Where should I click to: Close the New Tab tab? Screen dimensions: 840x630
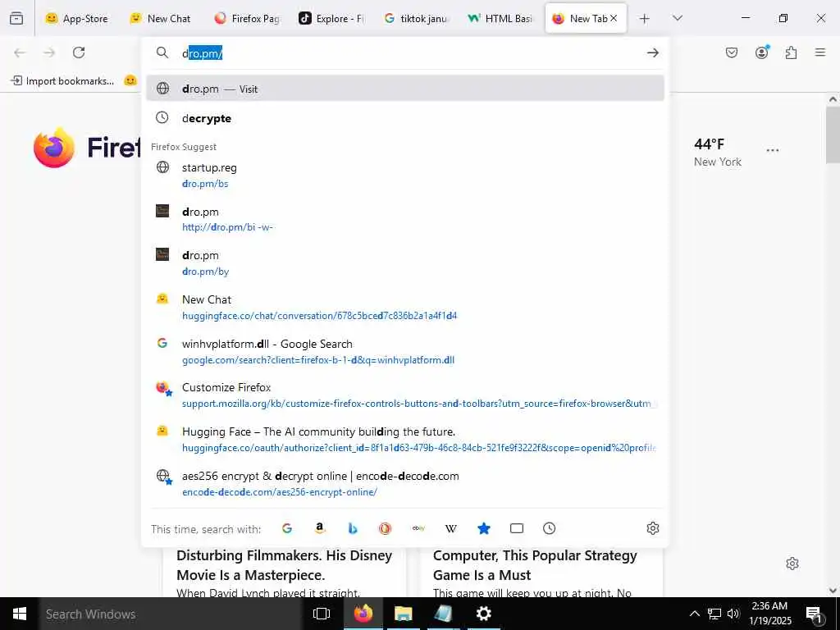click(614, 18)
